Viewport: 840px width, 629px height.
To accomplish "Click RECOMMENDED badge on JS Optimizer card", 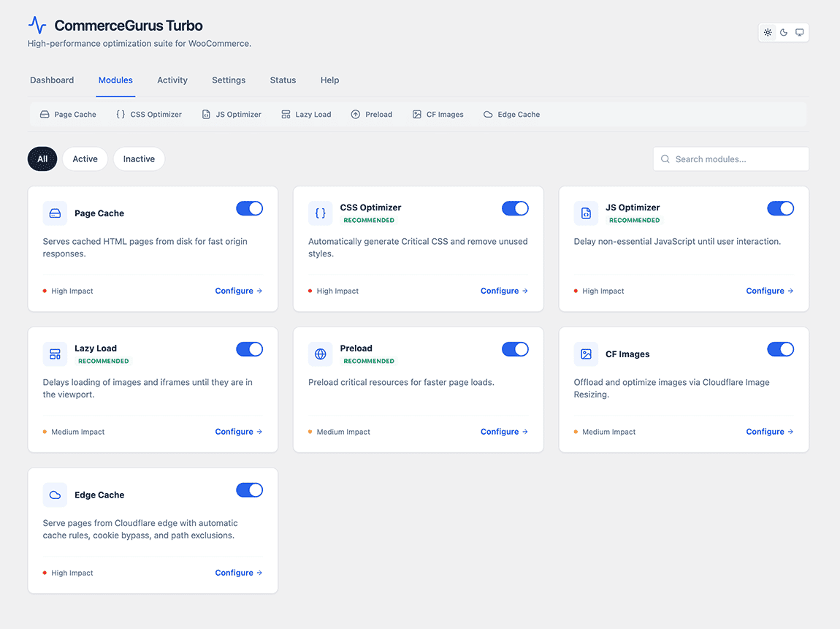I will point(634,220).
